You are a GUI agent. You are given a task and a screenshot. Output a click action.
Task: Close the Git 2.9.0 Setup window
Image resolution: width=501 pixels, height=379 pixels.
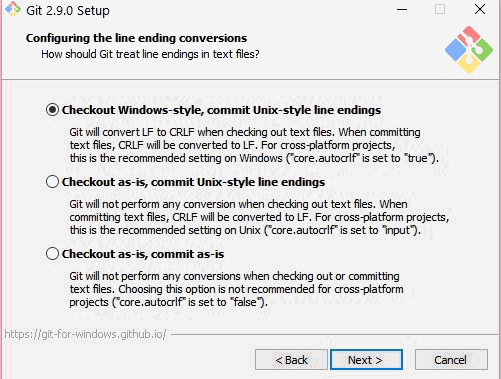(x=480, y=9)
